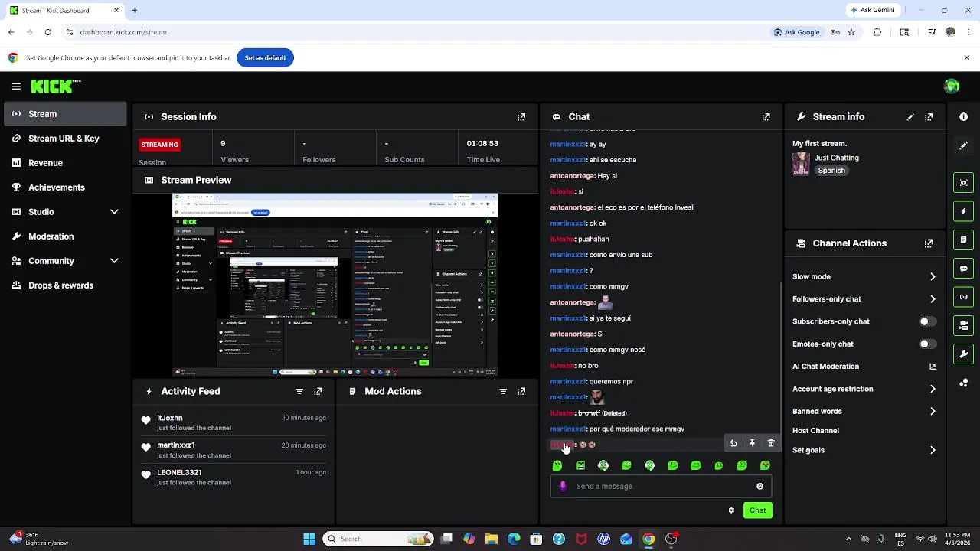Open Stream URL & Key page
Image resolution: width=980 pixels, height=551 pixels.
[x=65, y=139]
